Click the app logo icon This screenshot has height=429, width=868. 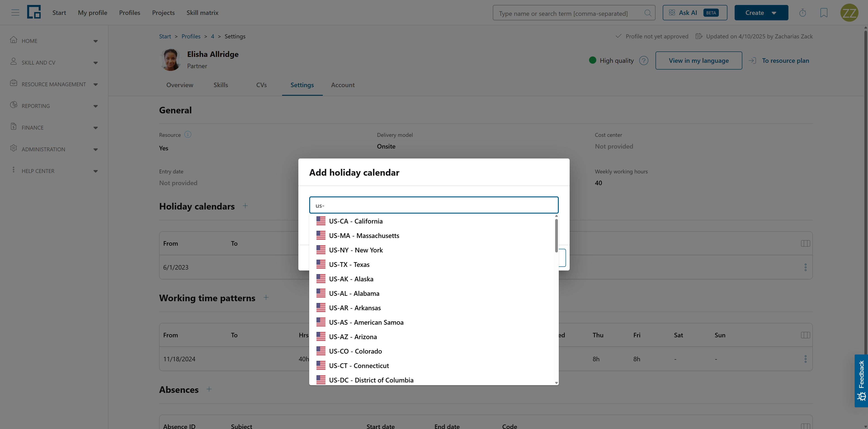(x=34, y=12)
